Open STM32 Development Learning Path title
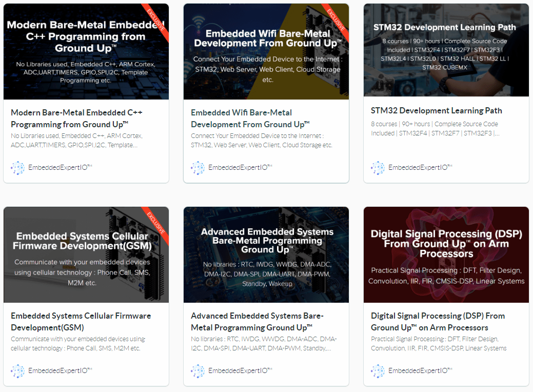This screenshot has height=392, width=533. click(x=436, y=111)
